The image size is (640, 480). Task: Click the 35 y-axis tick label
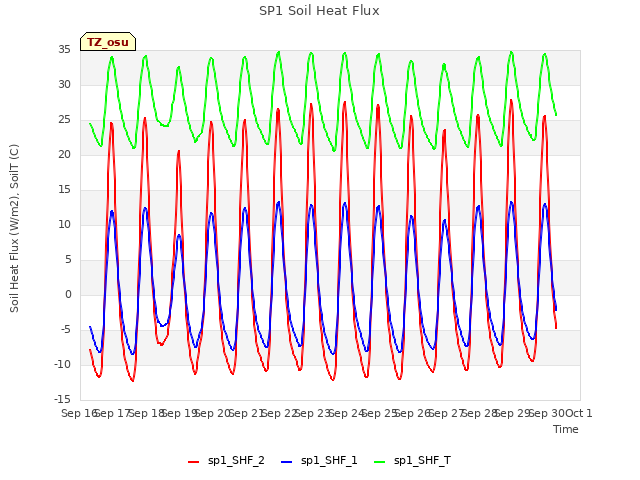(64, 50)
